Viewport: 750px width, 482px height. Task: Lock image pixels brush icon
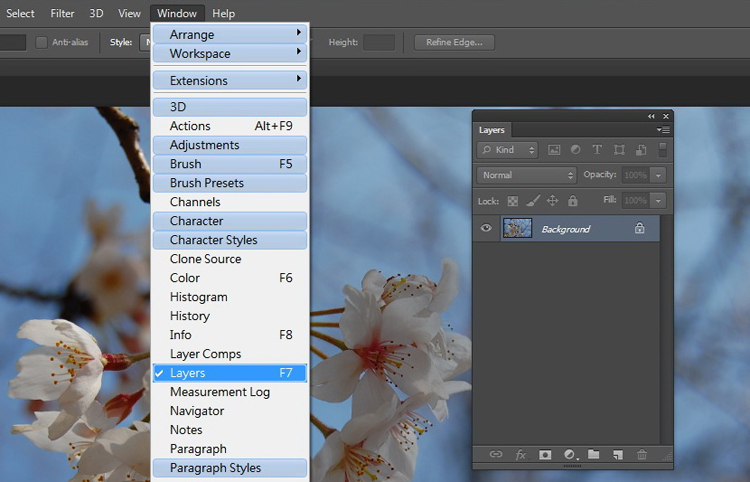pyautogui.click(x=533, y=201)
